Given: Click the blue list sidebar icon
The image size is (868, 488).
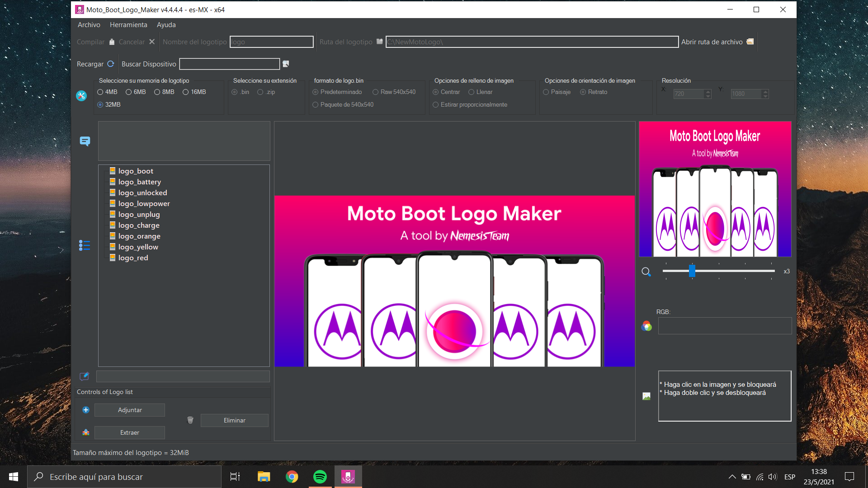Looking at the screenshot, I should point(85,245).
